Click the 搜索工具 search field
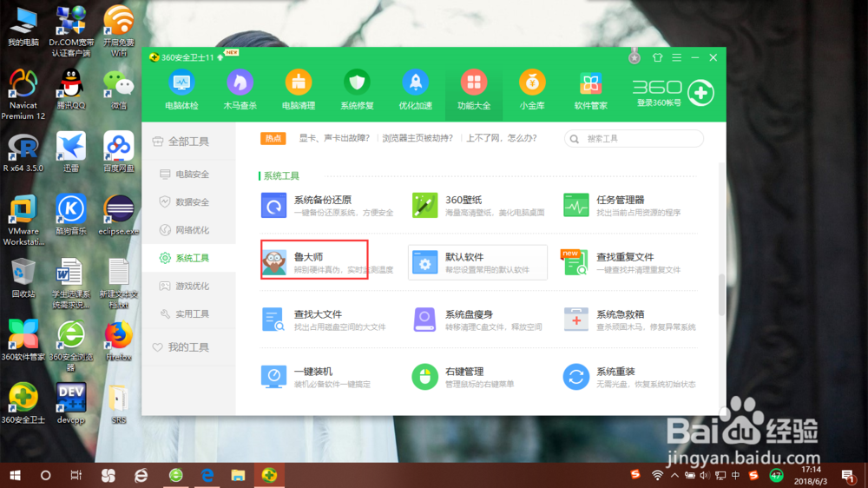868x488 pixels. point(634,138)
